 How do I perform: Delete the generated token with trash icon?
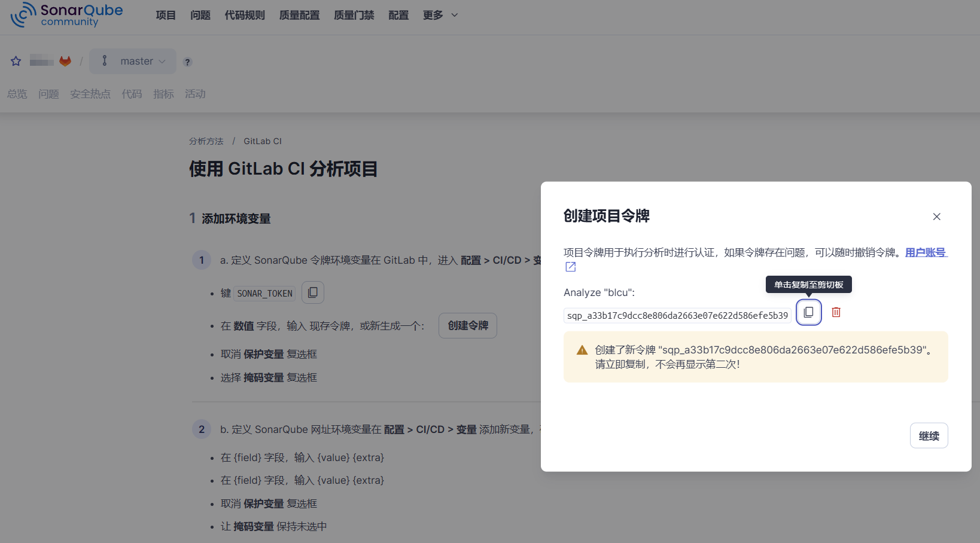tap(836, 312)
